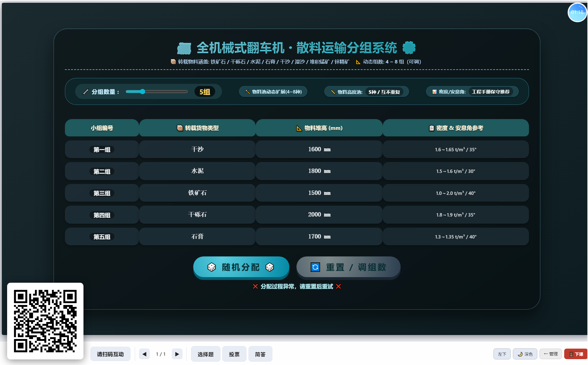Click the chart icon beside 密度/安息角
588x365 pixels.
pyautogui.click(x=434, y=92)
